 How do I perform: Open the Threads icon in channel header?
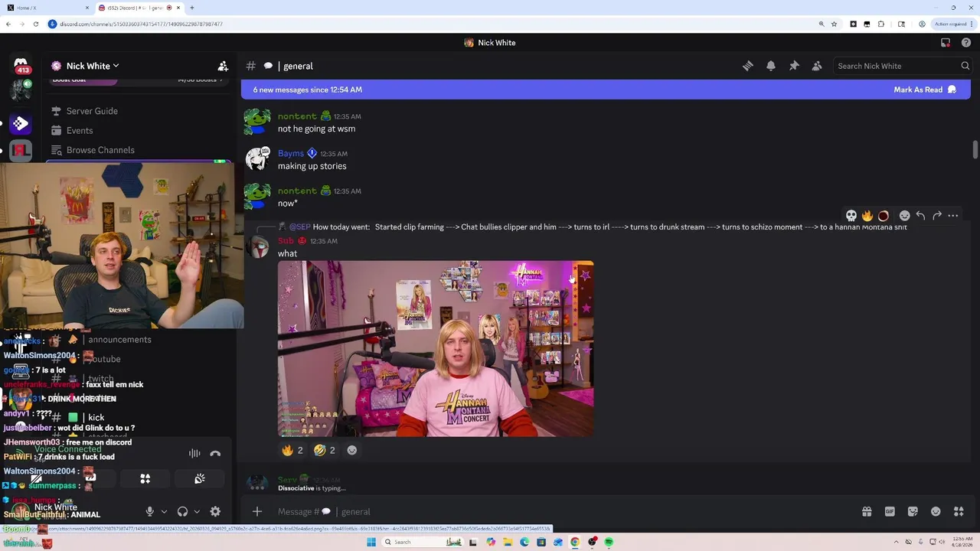coord(748,66)
